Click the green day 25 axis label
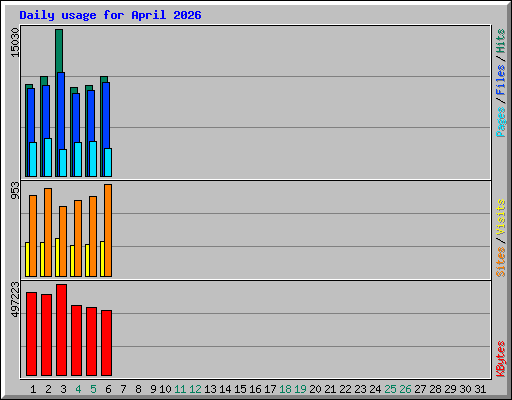Viewport: 512px width, 400px height. [x=390, y=389]
